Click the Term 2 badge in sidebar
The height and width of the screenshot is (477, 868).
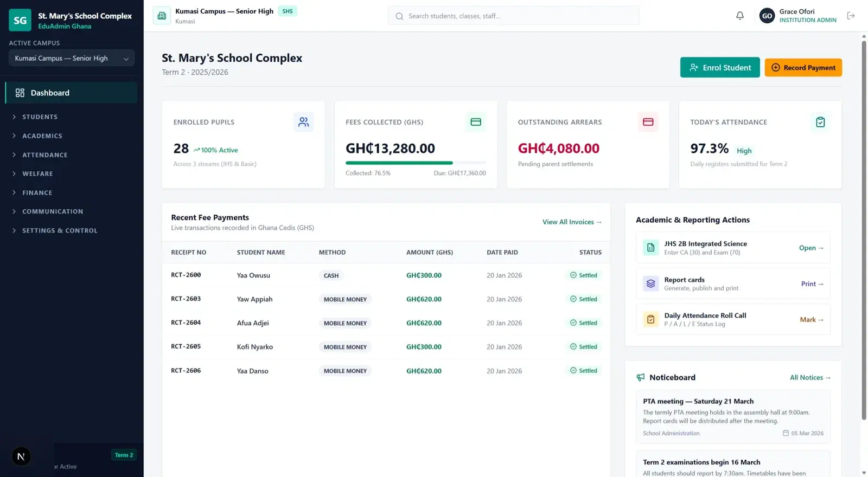(x=124, y=455)
